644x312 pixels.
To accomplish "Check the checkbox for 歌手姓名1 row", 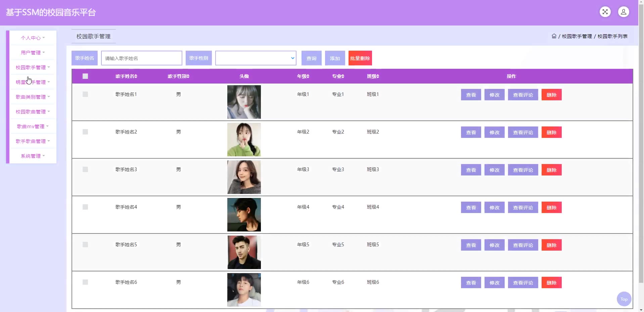I will pos(85,94).
